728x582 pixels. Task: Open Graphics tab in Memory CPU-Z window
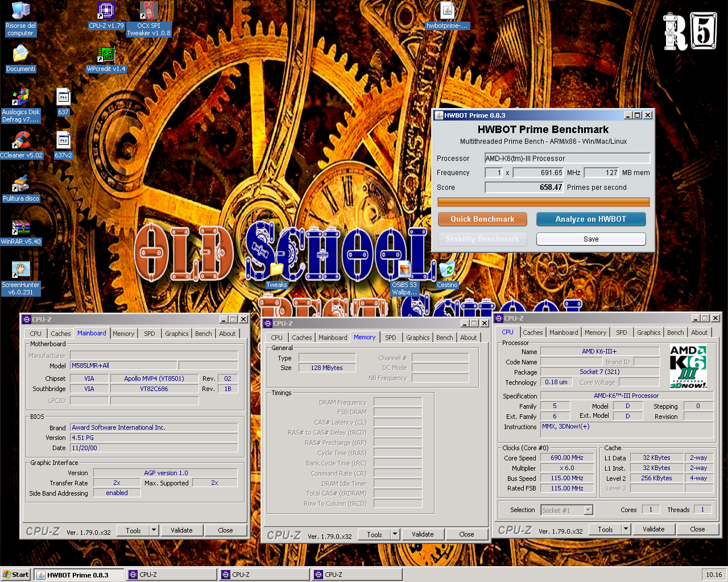(418, 338)
